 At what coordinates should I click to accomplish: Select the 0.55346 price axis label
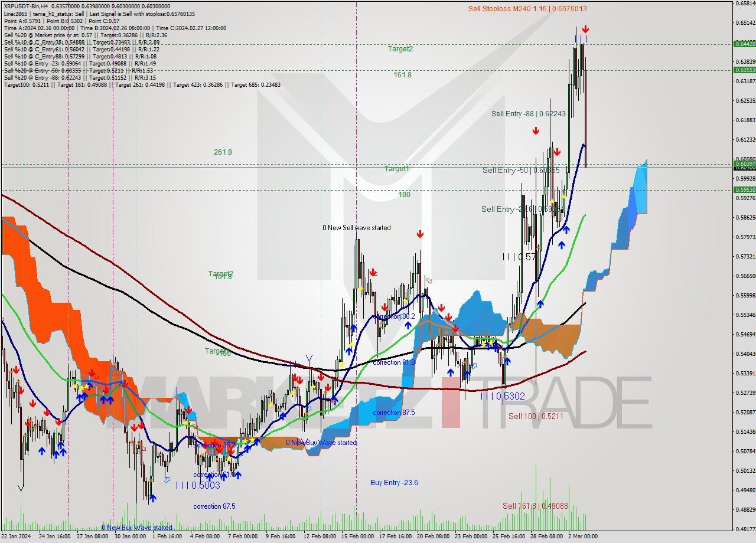(744, 315)
